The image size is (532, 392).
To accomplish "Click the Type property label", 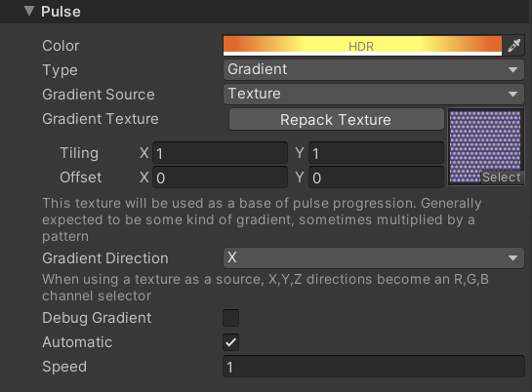I will tap(61, 70).
